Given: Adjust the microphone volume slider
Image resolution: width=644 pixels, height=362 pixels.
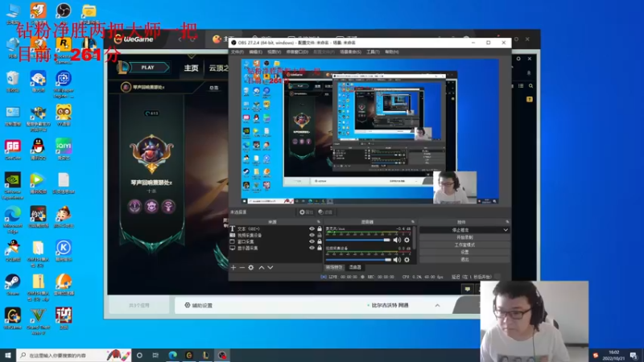Looking at the screenshot, I should [357, 240].
